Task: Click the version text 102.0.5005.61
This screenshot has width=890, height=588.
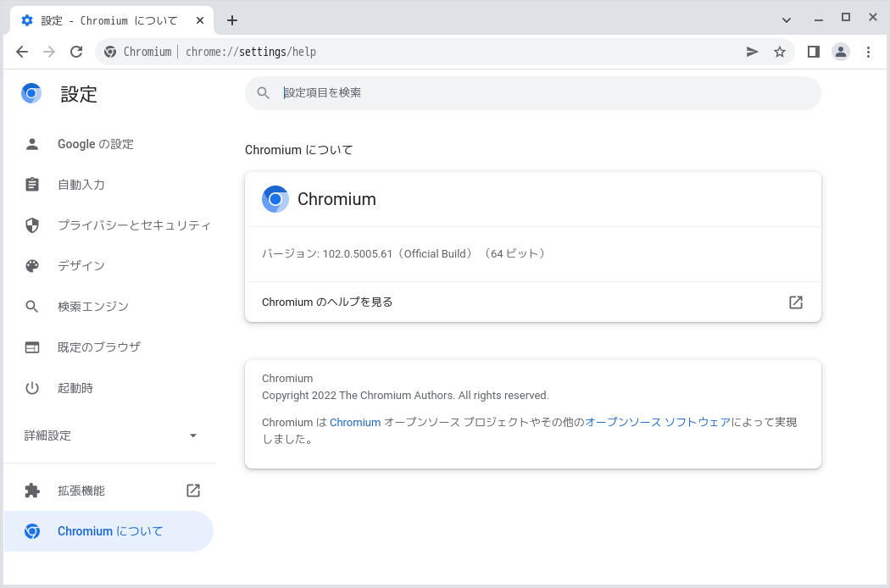Action: tap(357, 253)
